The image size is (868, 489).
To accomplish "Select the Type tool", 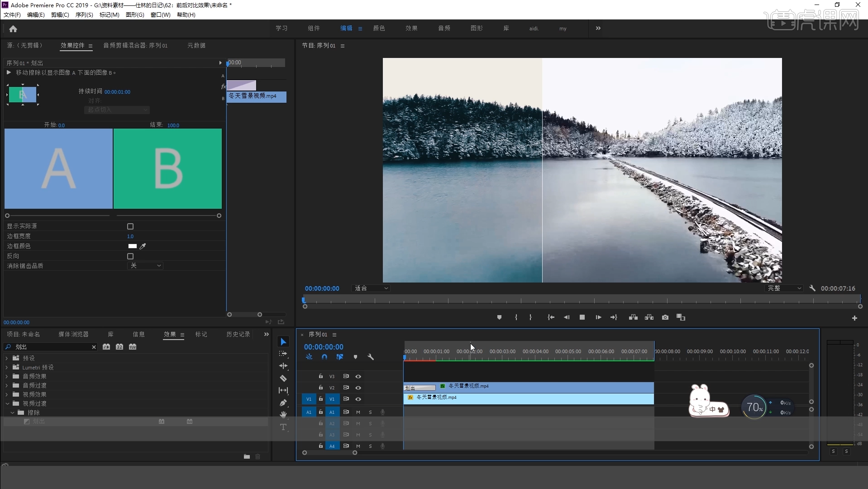I will point(283,427).
